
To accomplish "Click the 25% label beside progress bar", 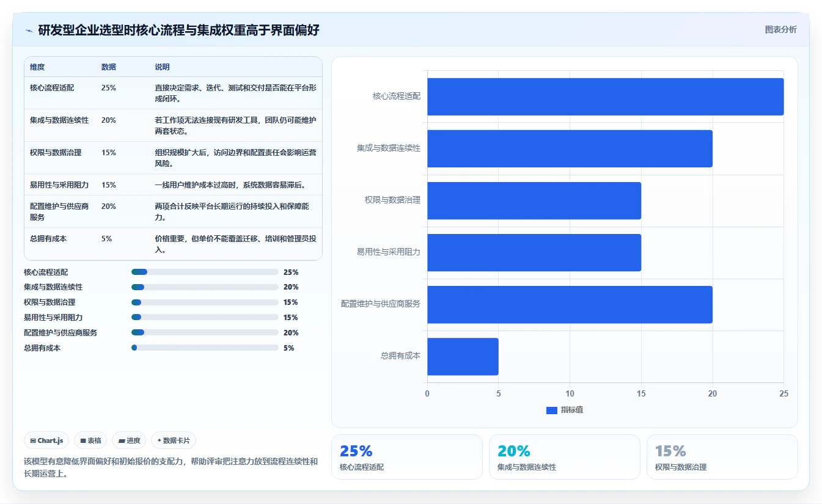I will (291, 272).
